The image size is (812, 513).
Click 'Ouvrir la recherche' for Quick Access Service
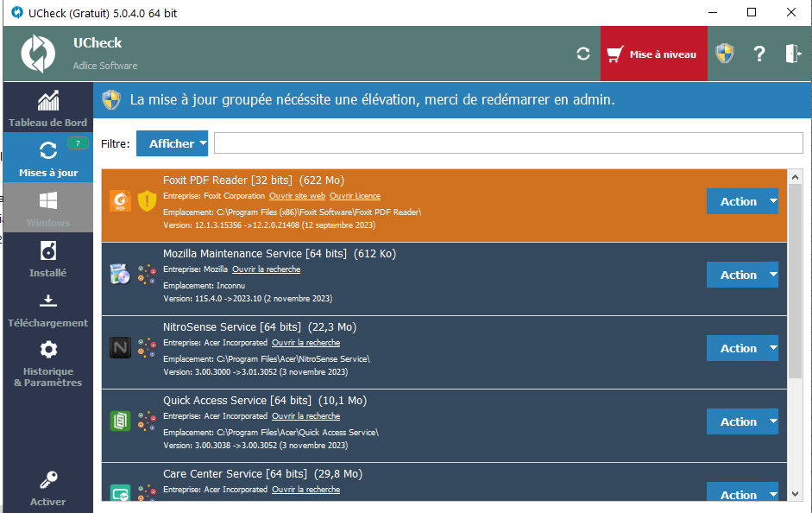point(306,416)
